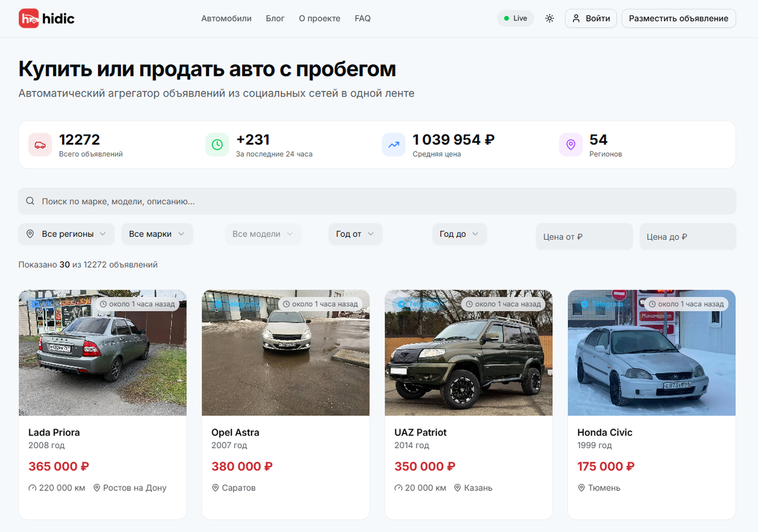
Task: Click the location pin next to Ростов на Дону
Action: (97, 488)
